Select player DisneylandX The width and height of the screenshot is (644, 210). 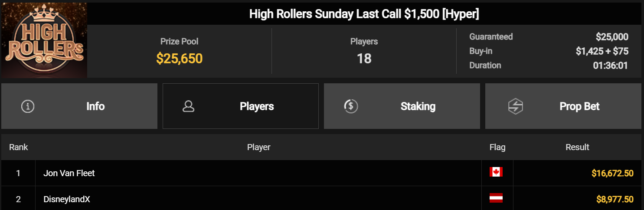point(67,199)
